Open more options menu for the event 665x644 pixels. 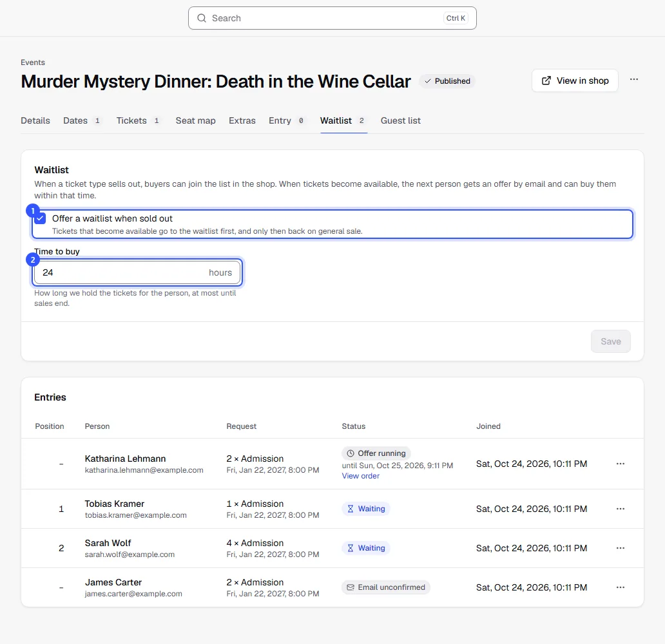tap(633, 80)
